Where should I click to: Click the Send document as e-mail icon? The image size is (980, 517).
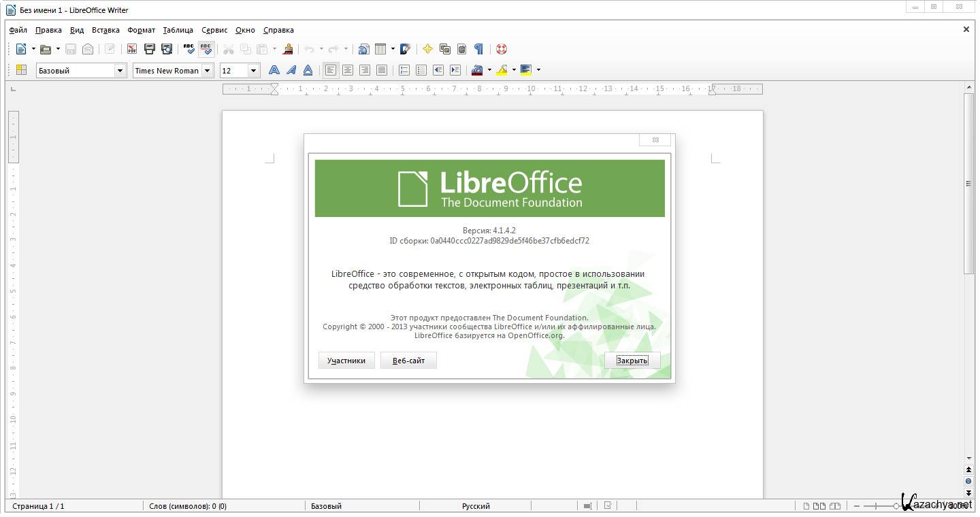coord(88,49)
